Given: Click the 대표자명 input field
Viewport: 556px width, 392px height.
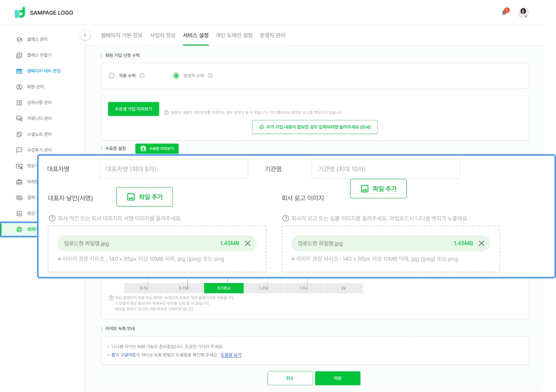Looking at the screenshot, I should (x=173, y=169).
